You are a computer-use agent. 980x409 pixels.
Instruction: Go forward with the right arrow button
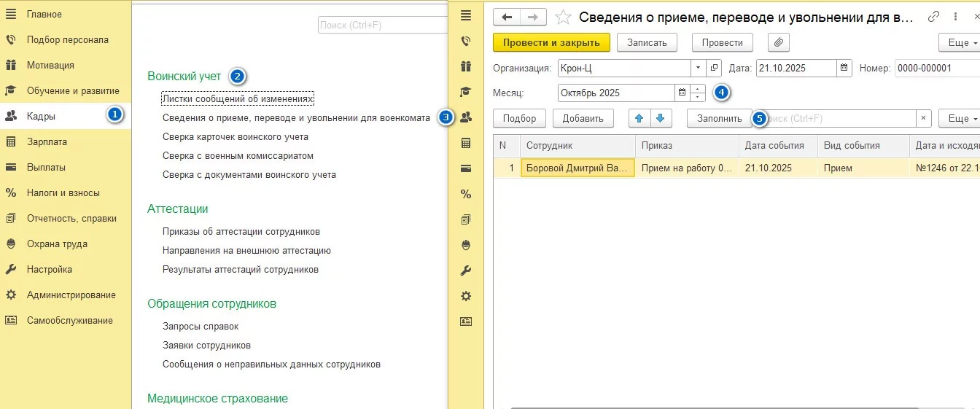(x=533, y=17)
